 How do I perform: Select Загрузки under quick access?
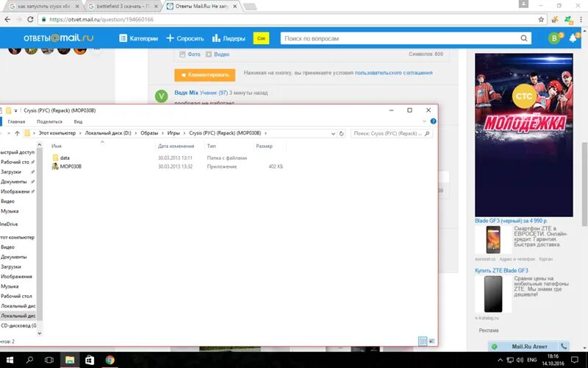click(11, 172)
